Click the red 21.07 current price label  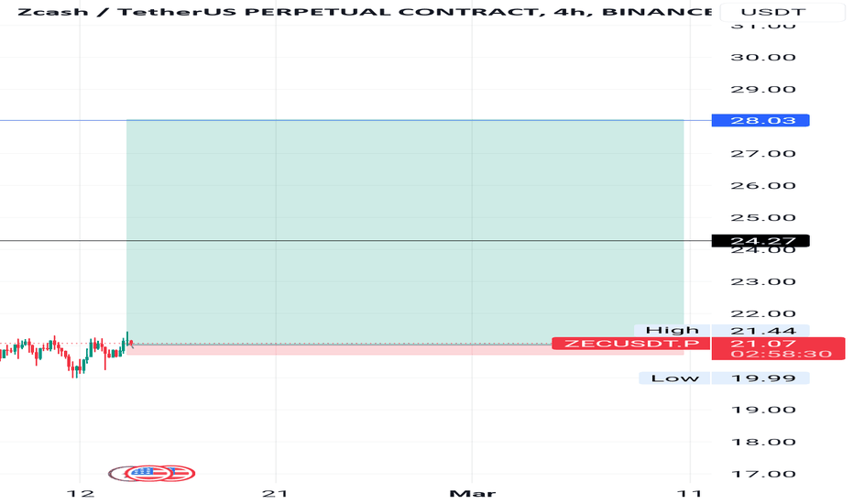point(778,349)
